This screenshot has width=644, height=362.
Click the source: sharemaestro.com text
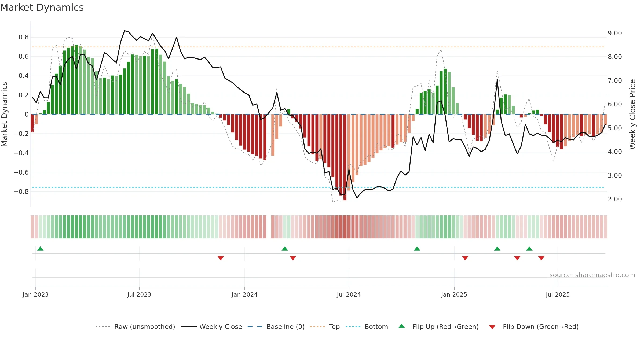tap(592, 275)
